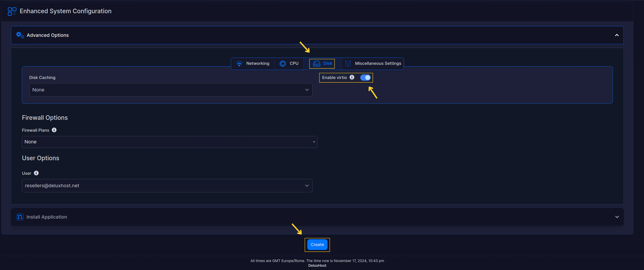
Task: Click the DeluxHost footer link
Action: tap(317, 265)
